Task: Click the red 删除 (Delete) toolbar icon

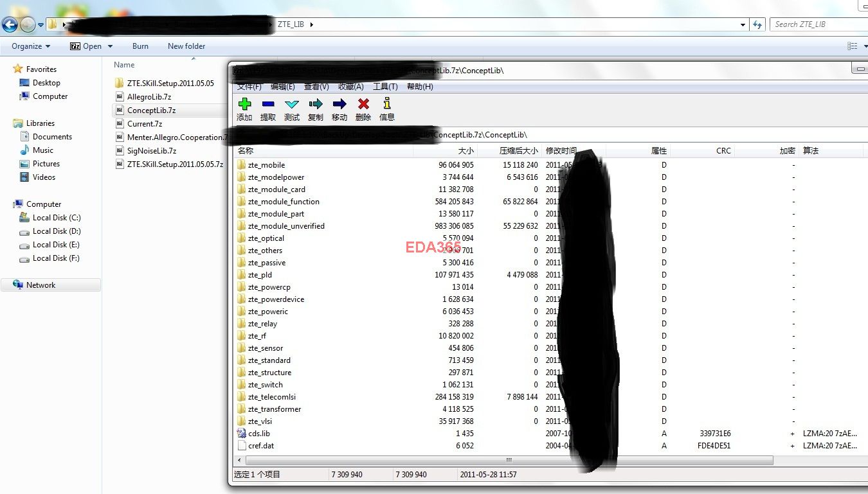Action: tap(363, 104)
